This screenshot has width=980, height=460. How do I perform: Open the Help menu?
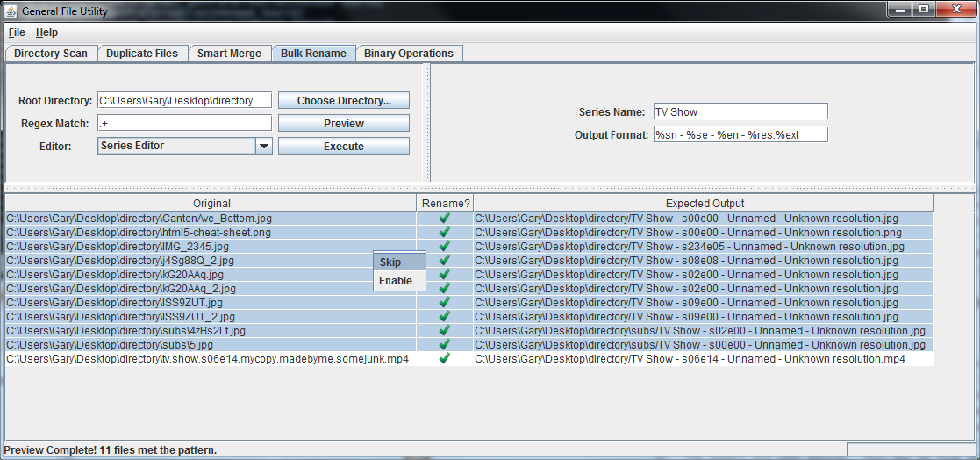coord(46,32)
